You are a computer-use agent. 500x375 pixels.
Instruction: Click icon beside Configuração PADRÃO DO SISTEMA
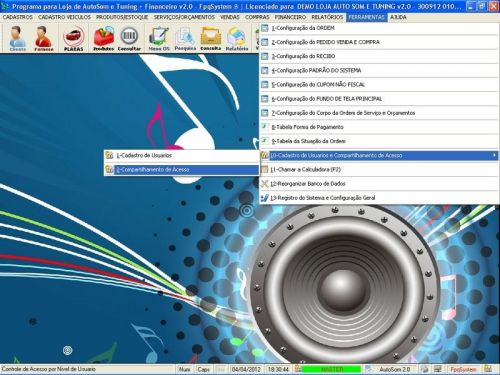click(x=265, y=70)
